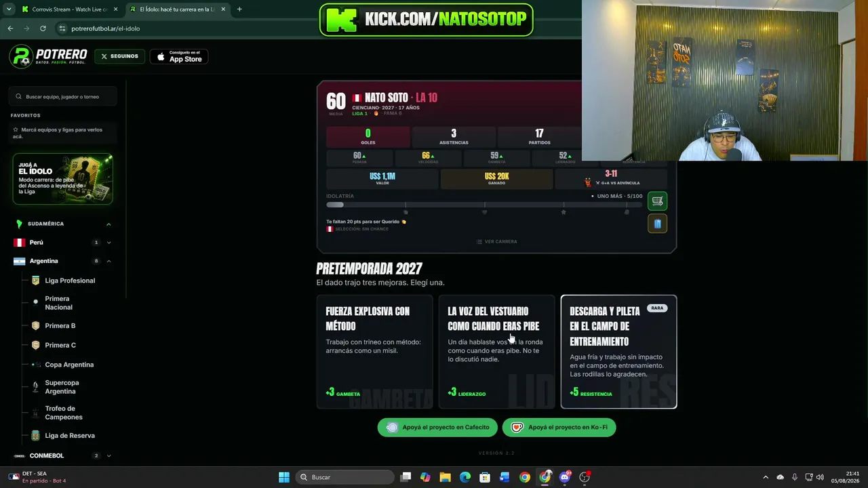Click the US$ 20K Ganado stat
The image size is (868, 488).
point(496,178)
